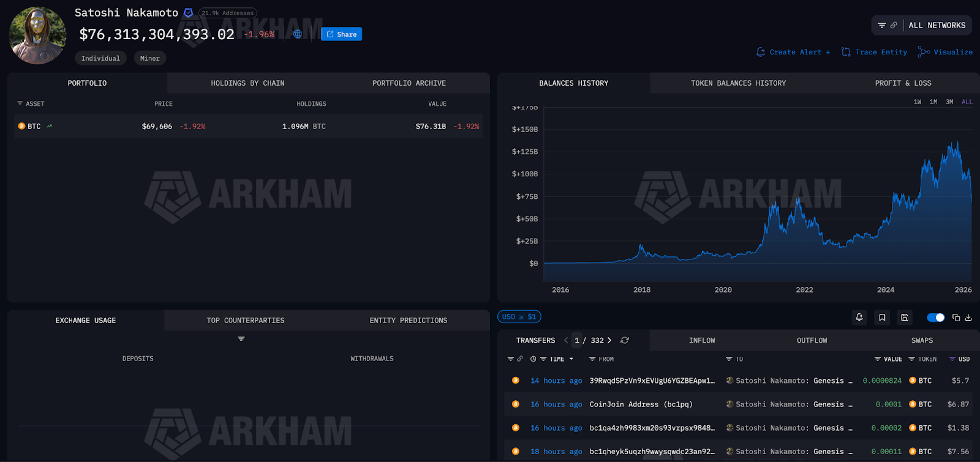Viewport: 980px width, 462px height.
Task: Click the green trend icon beside BTC
Action: coord(49,126)
